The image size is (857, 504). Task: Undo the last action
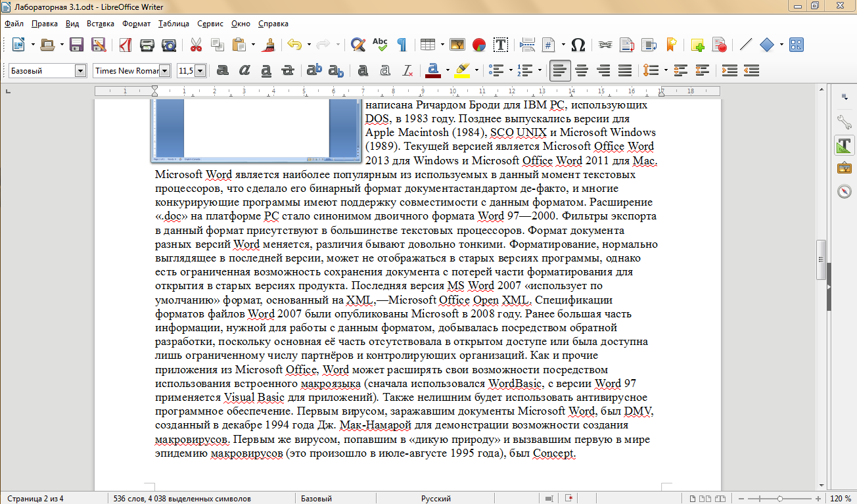[x=294, y=45]
